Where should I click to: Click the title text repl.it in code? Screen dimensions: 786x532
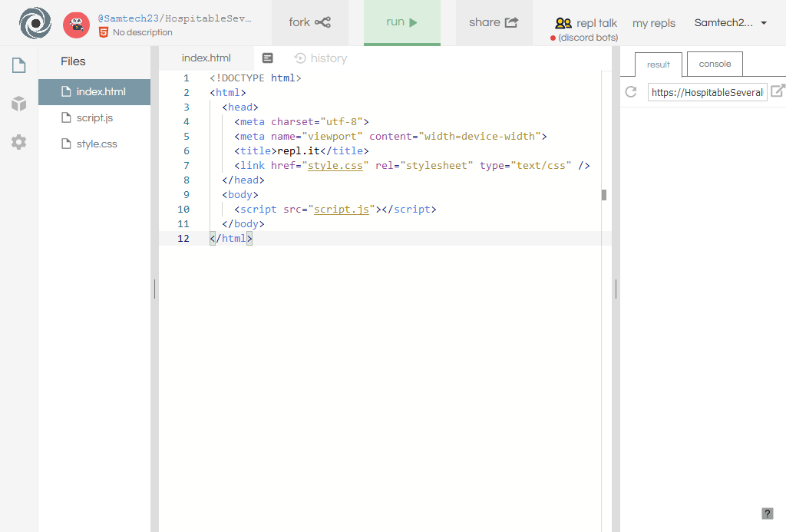(x=299, y=151)
